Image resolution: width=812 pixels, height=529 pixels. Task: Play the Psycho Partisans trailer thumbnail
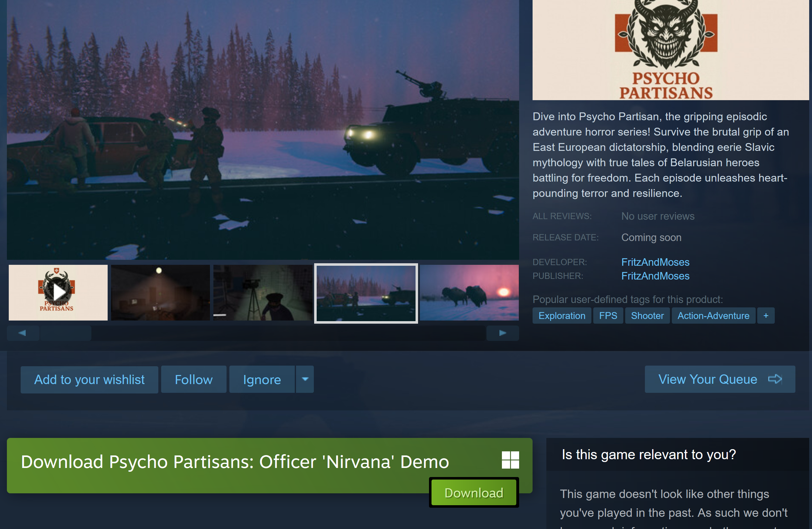pos(58,292)
